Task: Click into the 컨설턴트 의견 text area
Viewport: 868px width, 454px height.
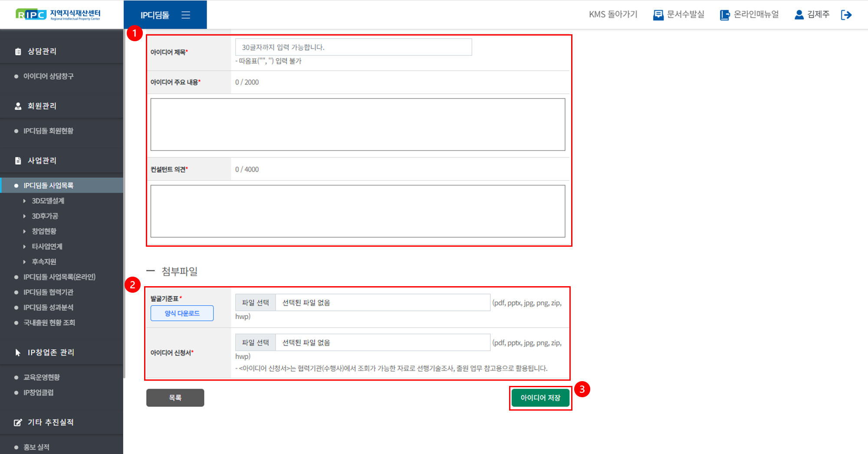Action: tap(358, 211)
